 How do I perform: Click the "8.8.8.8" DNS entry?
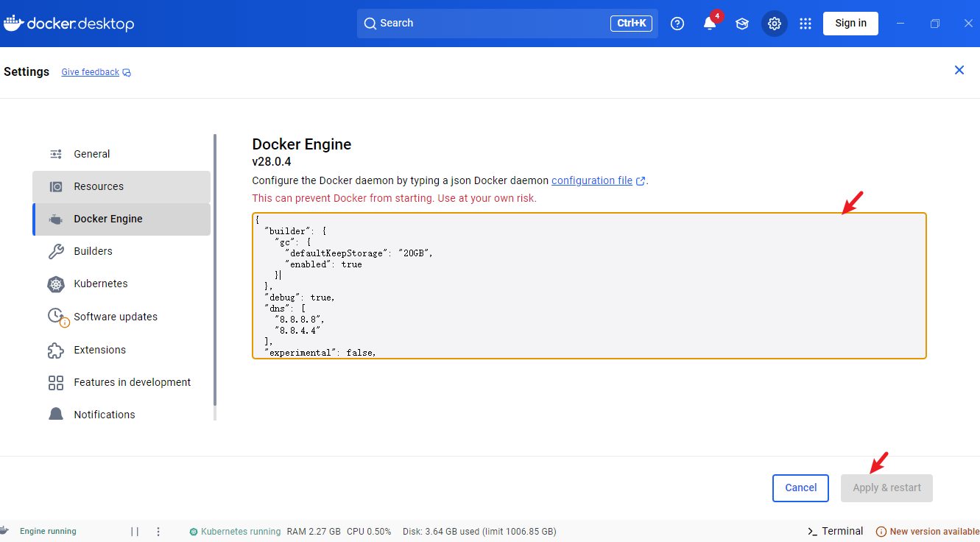299,320
